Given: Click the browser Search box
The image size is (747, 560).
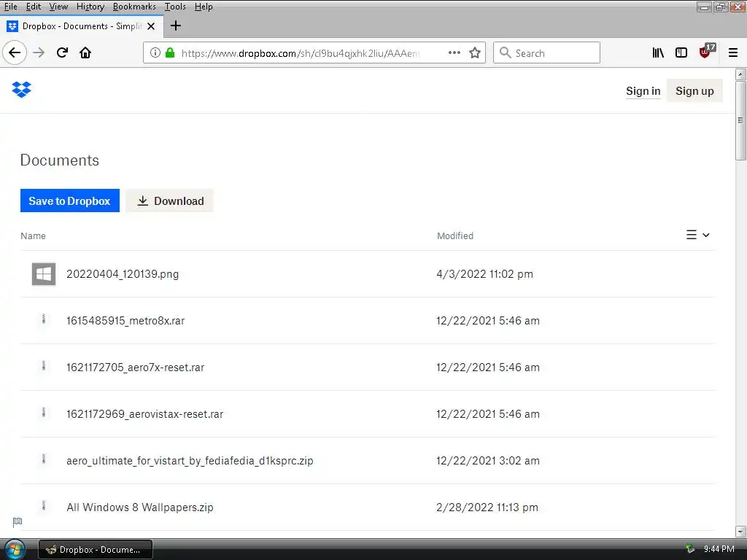Looking at the screenshot, I should coord(546,52).
